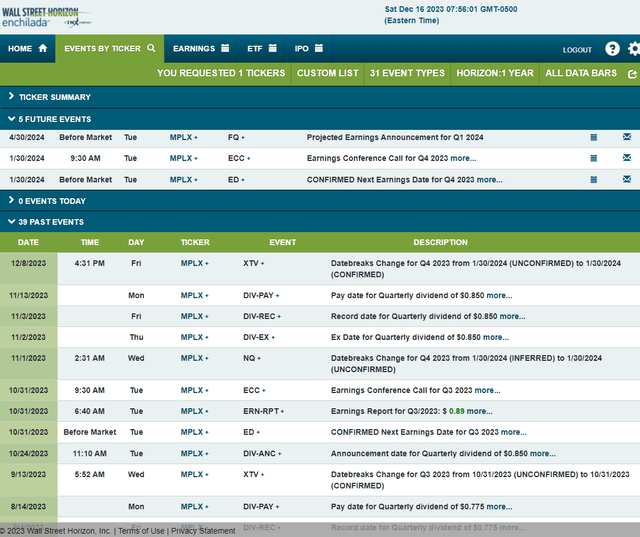
Task: Sort by the Time column header
Action: pos(90,242)
